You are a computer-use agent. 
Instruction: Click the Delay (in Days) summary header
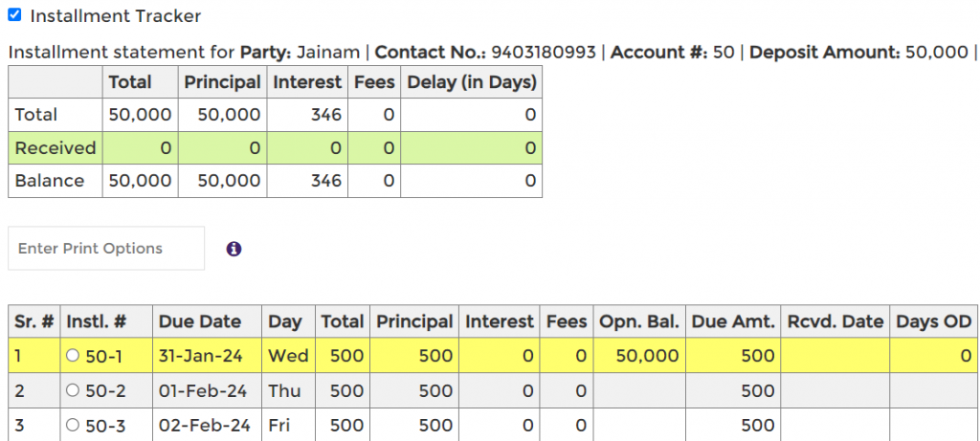coord(471,82)
